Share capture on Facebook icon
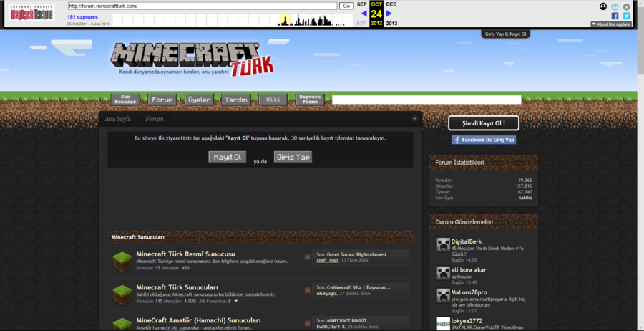 pyautogui.click(x=615, y=16)
